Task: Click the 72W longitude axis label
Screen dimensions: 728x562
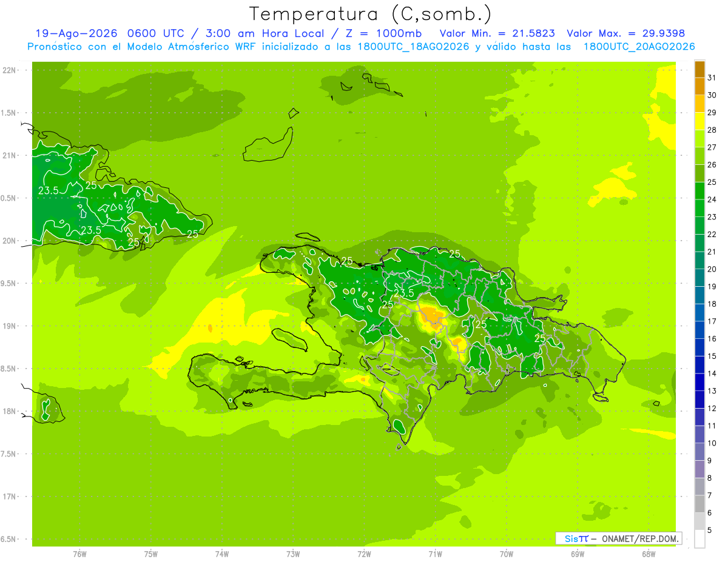Action: coord(364,554)
